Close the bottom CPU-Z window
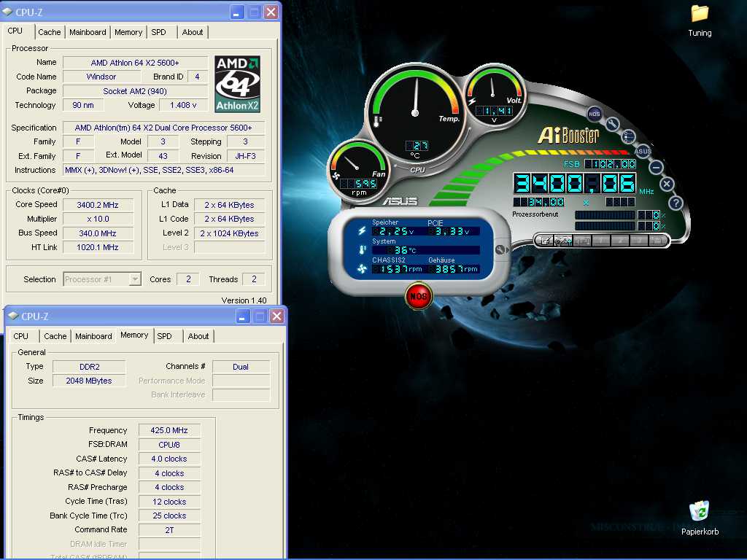 pos(276,316)
